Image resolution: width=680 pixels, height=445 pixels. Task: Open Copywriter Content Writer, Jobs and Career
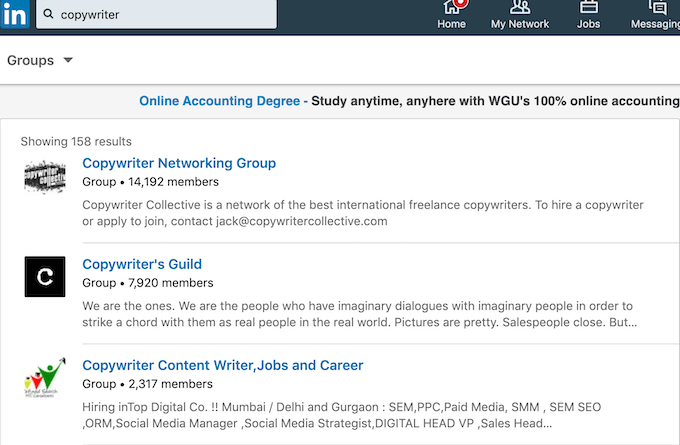(222, 365)
